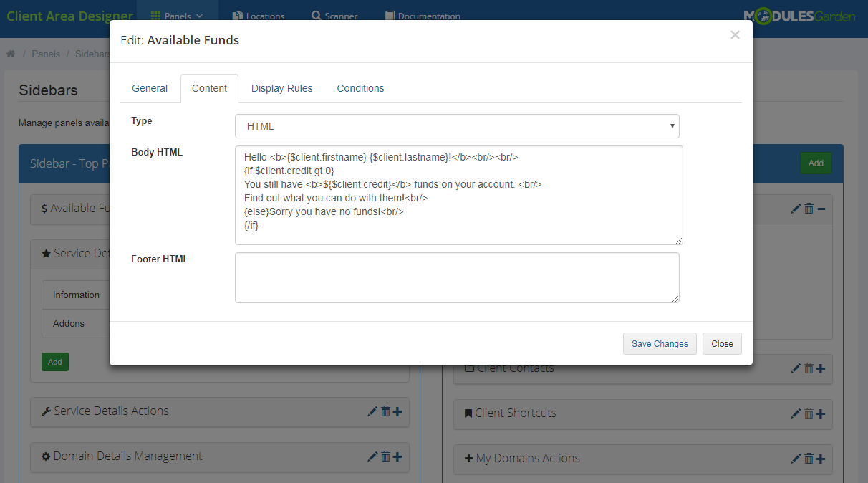Viewport: 868px width, 483px height.
Task: Delete the Client Contacts panel
Action: 809,368
